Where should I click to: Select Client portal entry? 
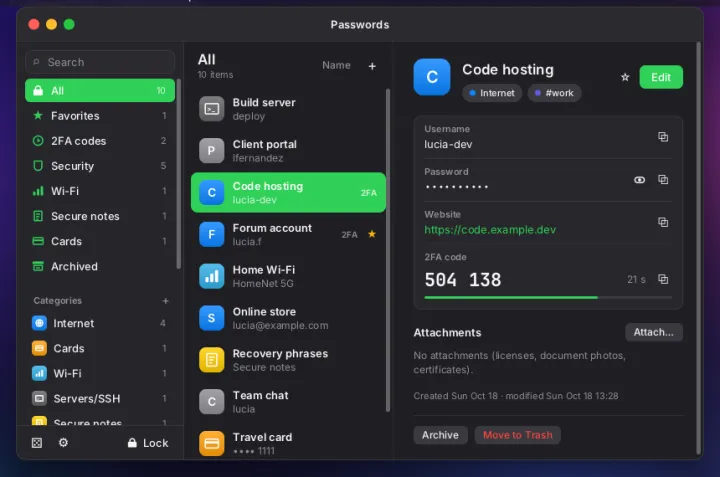point(288,151)
